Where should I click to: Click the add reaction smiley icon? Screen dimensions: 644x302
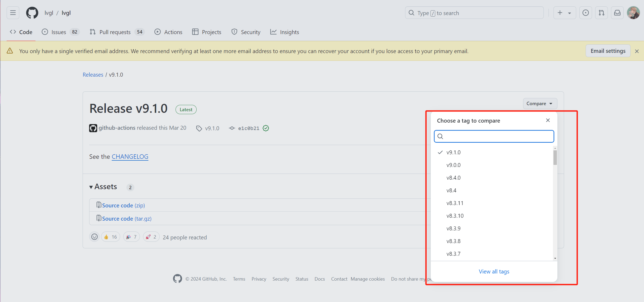(x=94, y=237)
